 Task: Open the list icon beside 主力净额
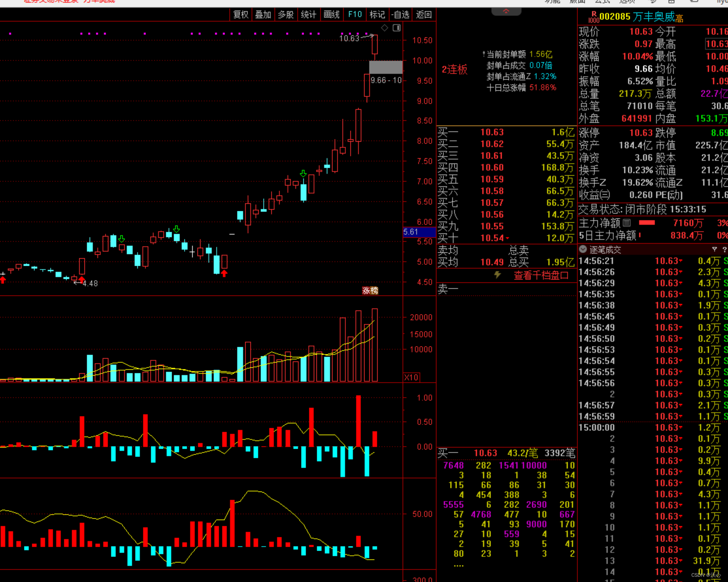click(626, 223)
